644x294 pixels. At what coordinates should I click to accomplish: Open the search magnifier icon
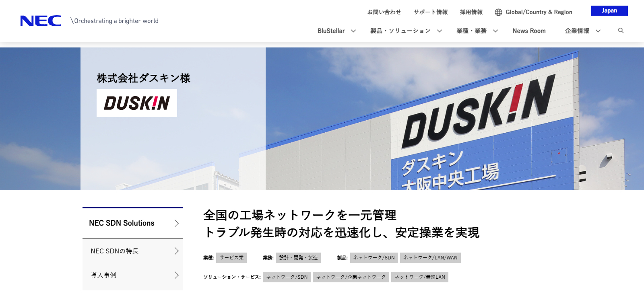[621, 31]
